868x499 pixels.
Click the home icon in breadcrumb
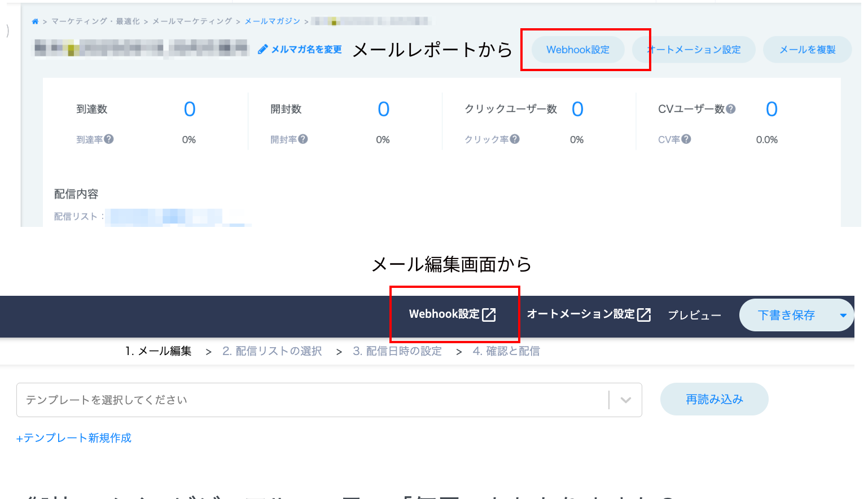point(35,21)
